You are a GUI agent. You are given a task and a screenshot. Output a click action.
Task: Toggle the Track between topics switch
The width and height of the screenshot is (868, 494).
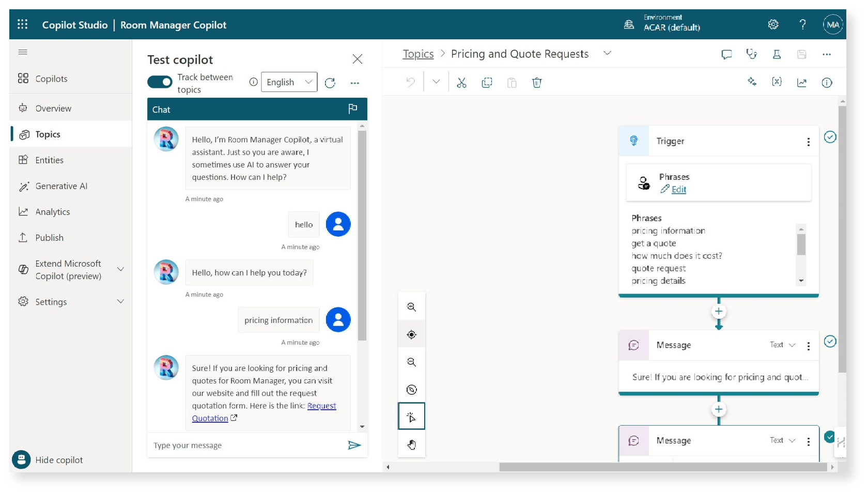[160, 82]
